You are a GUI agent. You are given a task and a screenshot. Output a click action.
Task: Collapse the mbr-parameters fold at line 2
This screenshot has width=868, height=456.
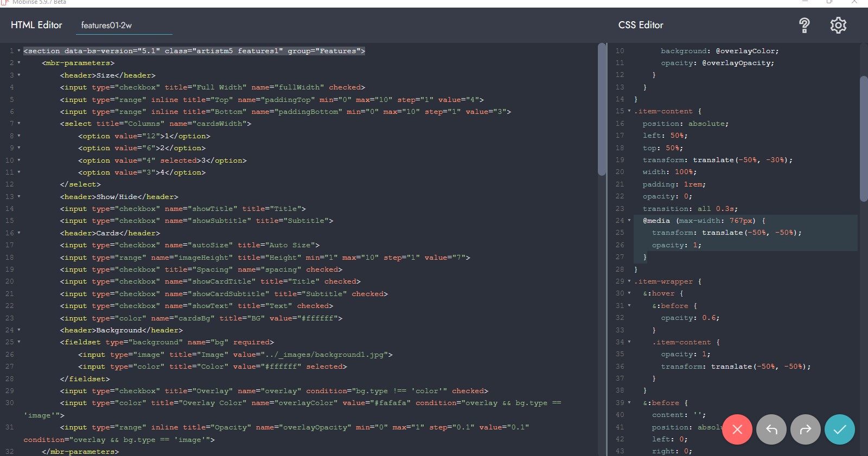19,63
